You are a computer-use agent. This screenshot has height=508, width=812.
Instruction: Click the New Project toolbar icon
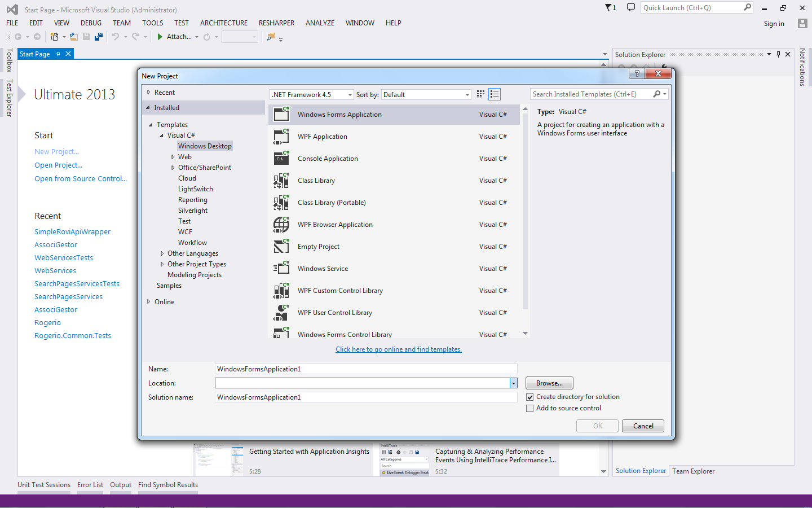tap(54, 37)
